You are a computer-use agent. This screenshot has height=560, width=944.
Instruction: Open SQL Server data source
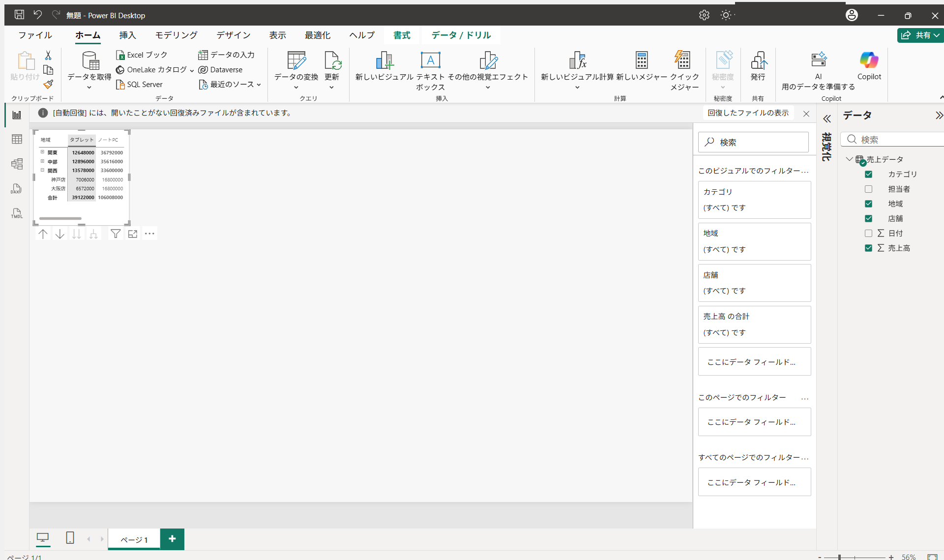tap(140, 85)
